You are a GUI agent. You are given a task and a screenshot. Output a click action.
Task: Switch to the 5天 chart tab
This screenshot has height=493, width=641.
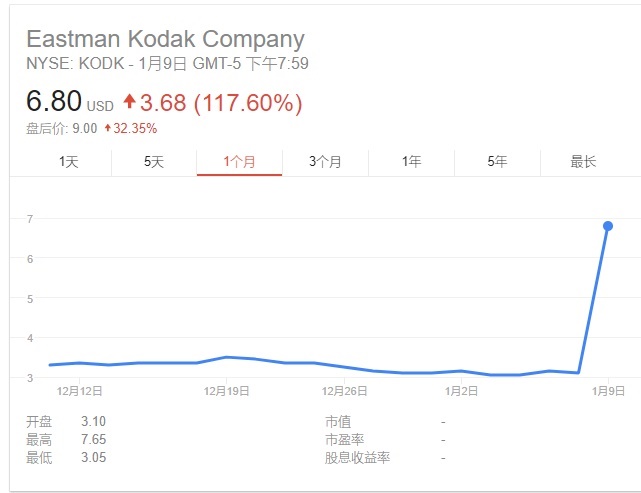tap(154, 162)
